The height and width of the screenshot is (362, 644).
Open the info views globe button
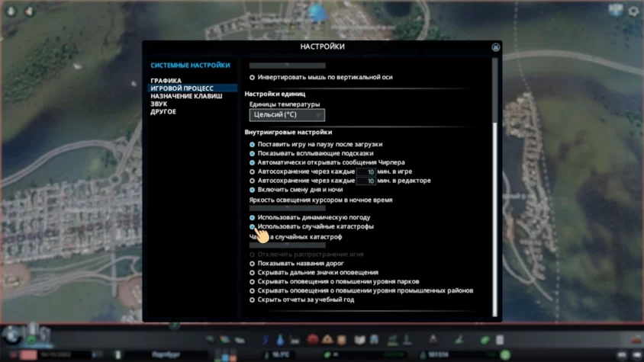11,335
